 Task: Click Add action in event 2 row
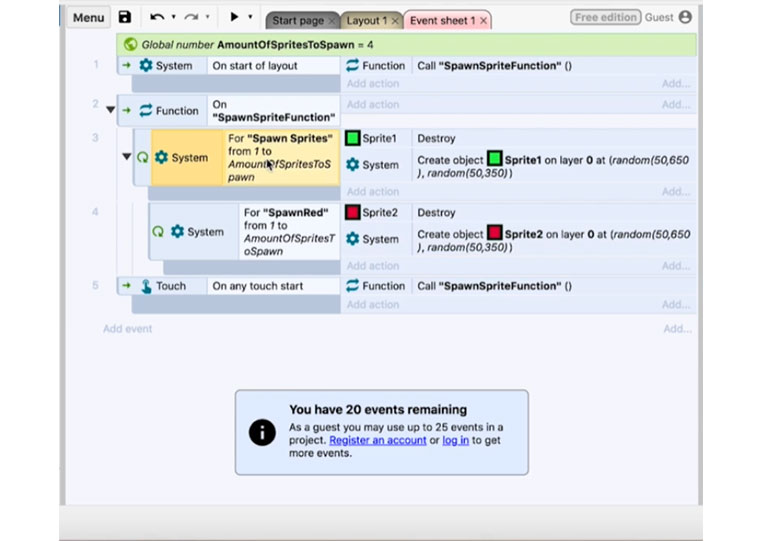coord(373,105)
